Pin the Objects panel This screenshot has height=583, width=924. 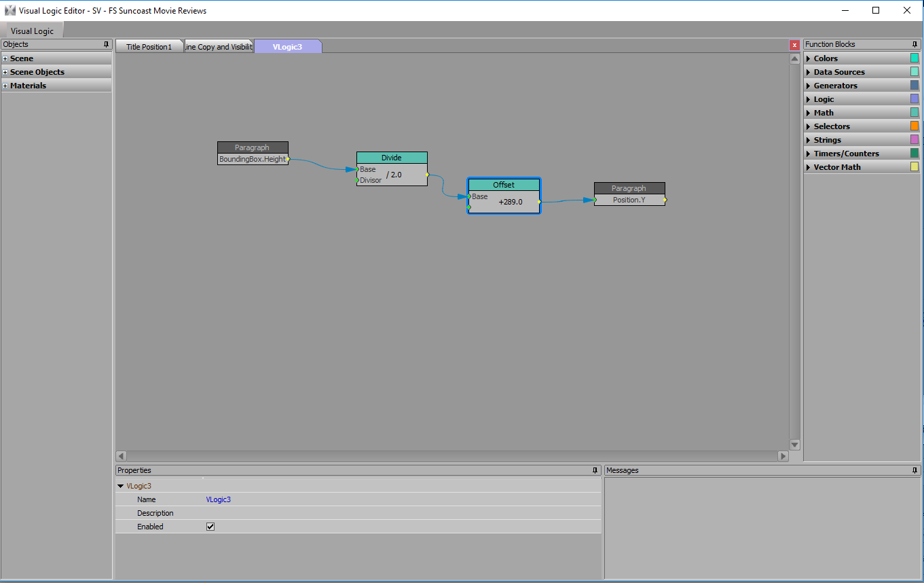[x=106, y=44]
